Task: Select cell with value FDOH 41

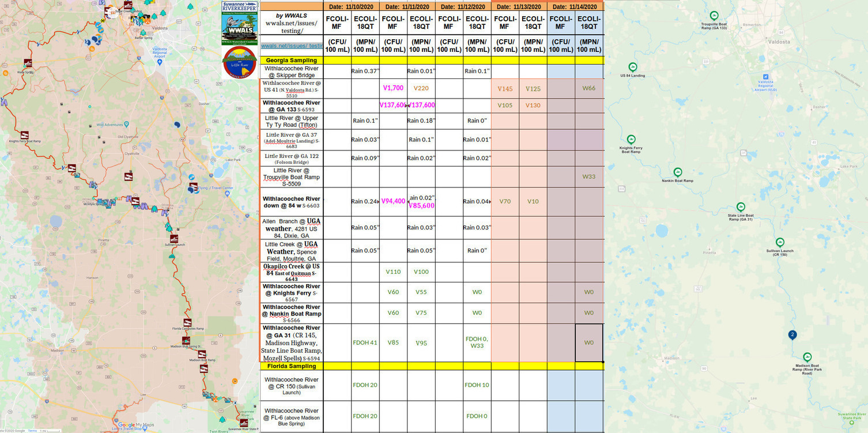Action: (x=365, y=342)
